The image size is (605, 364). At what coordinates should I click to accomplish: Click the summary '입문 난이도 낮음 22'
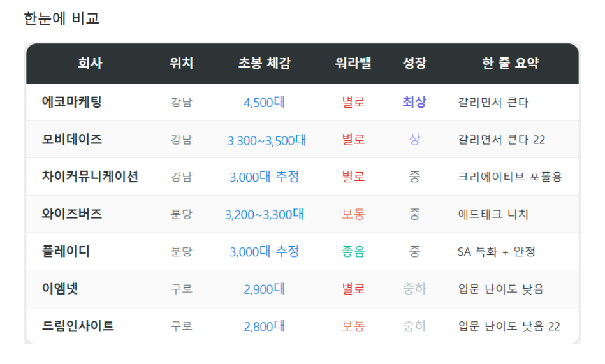509,326
